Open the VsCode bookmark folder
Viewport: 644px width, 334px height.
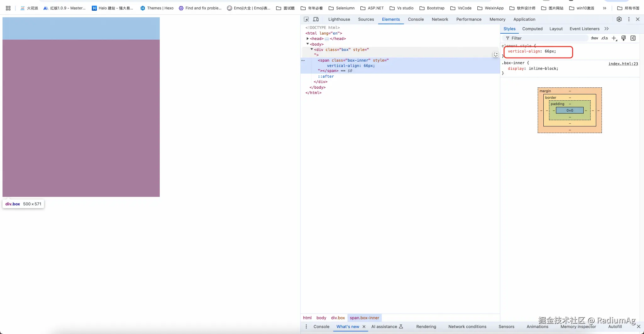tap(461, 8)
